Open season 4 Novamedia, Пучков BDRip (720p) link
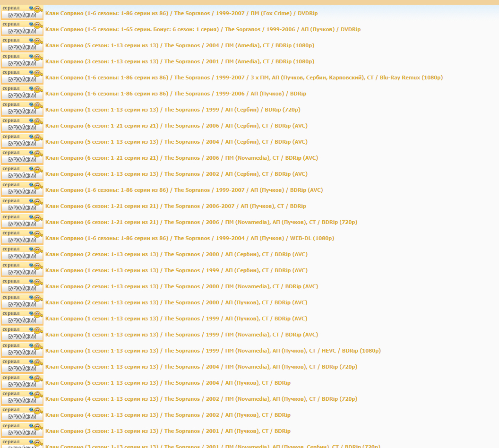The height and width of the screenshot is (448, 499). (201, 399)
